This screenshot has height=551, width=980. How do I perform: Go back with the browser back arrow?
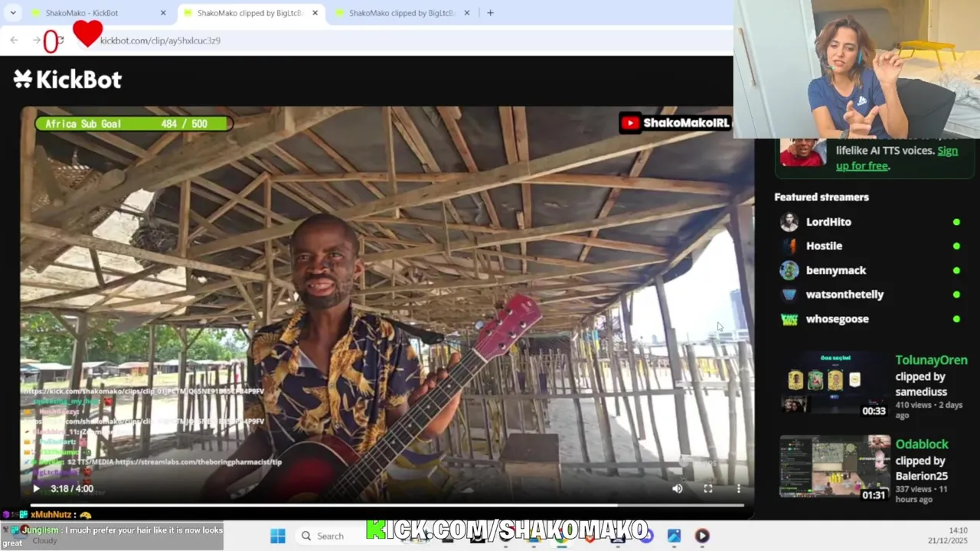click(14, 40)
